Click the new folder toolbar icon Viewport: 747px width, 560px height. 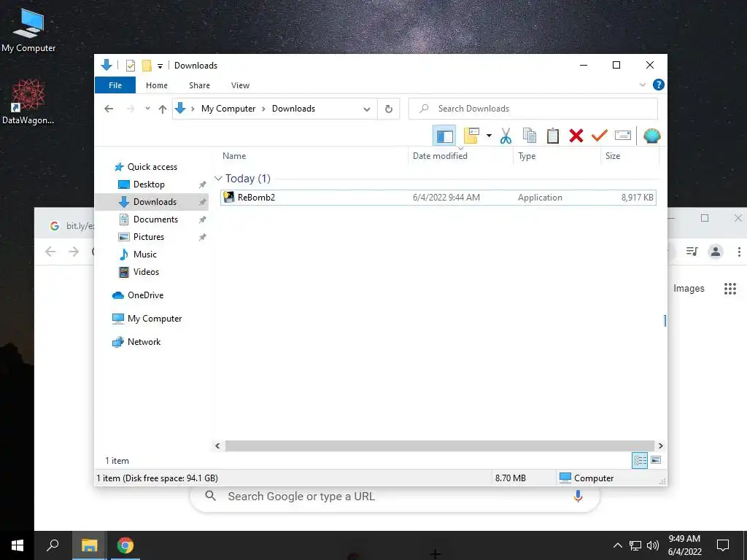pos(471,136)
